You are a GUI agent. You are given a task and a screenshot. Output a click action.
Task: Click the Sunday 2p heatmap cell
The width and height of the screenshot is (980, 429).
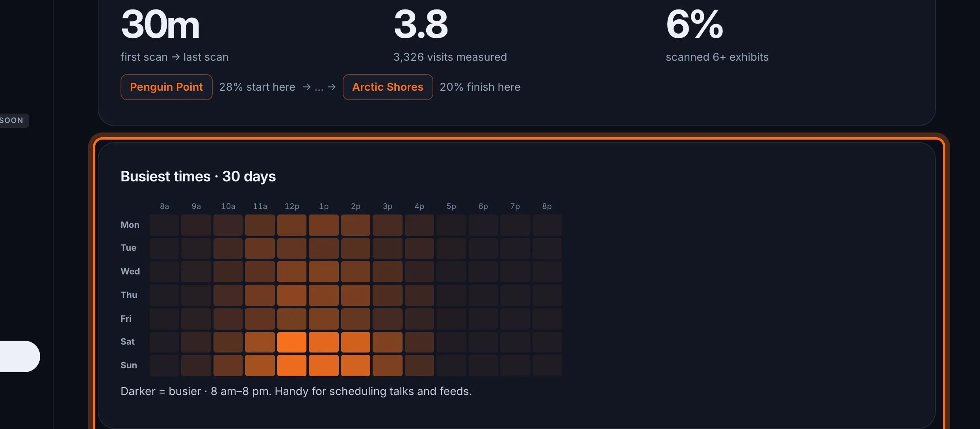coord(356,366)
